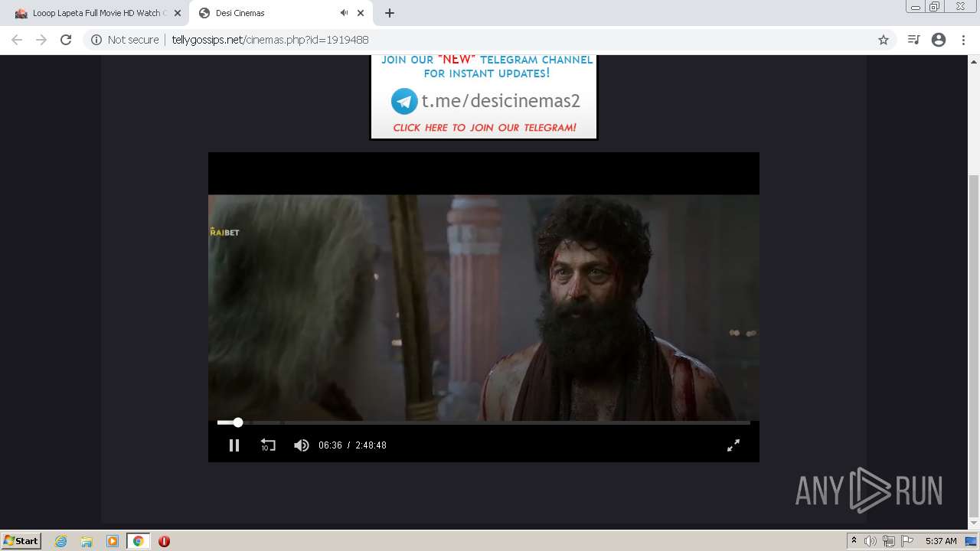This screenshot has height=551, width=980.
Task: Click the video frame to toggle playback
Action: (484, 307)
